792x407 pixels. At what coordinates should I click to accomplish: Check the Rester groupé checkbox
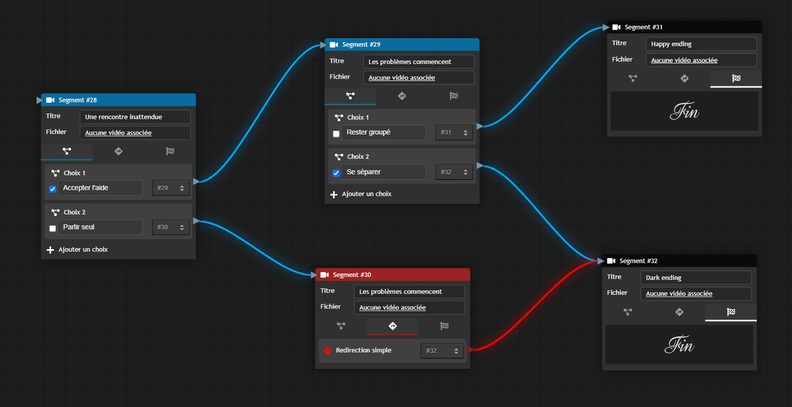pos(336,133)
